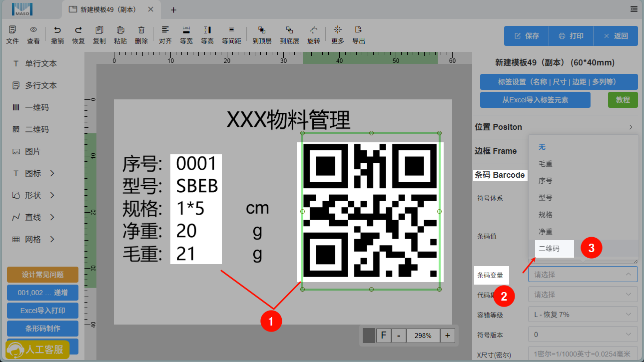Click the MASO logo icon
644x362 pixels.
[x=22, y=9]
